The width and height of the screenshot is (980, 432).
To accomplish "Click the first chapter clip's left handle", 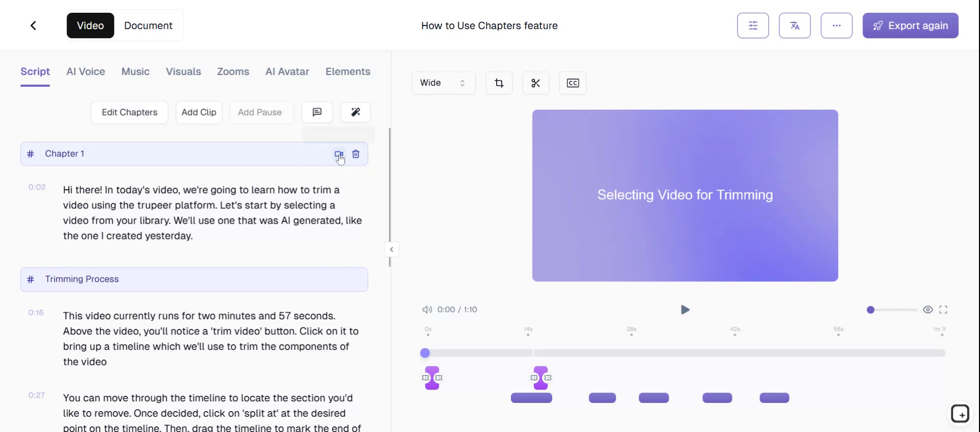I will 426,378.
